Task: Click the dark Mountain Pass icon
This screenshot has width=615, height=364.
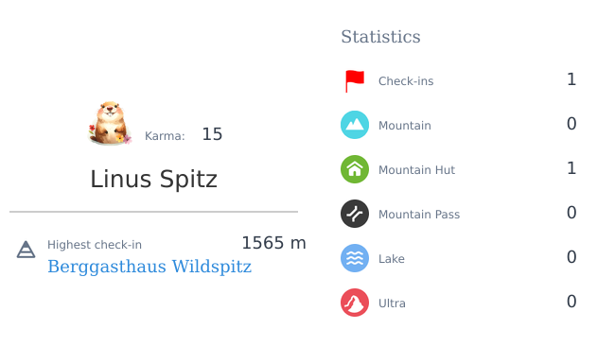Action: [355, 214]
